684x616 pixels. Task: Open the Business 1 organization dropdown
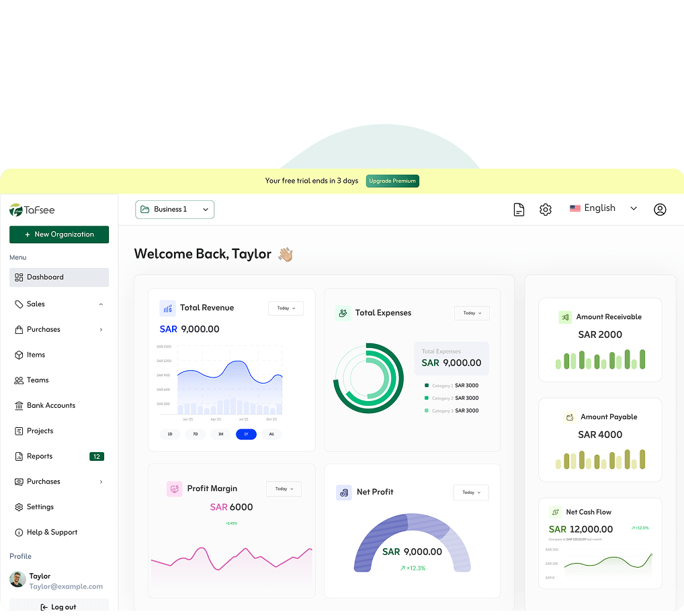[x=175, y=210]
